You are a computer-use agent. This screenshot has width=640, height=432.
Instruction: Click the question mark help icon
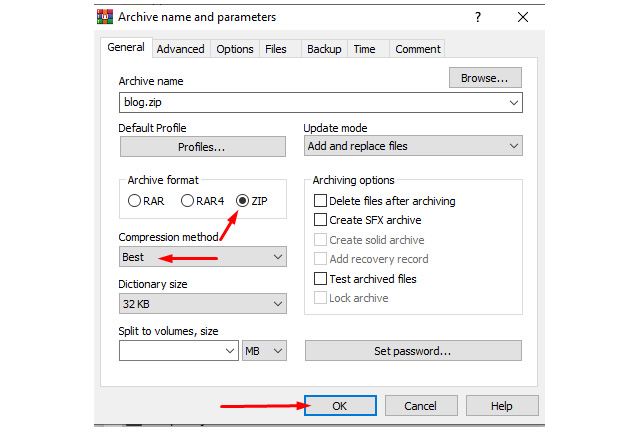pyautogui.click(x=478, y=17)
